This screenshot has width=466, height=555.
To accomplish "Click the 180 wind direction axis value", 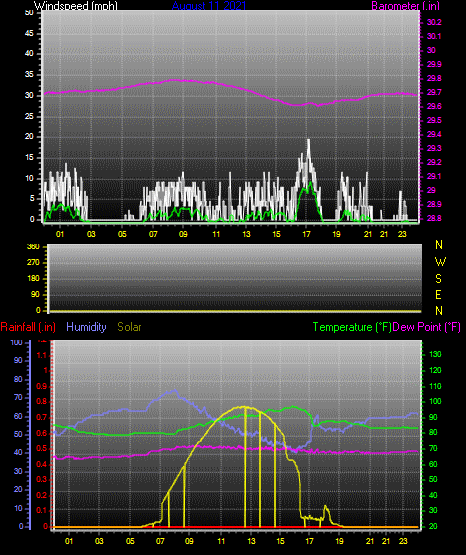I will (x=33, y=279).
